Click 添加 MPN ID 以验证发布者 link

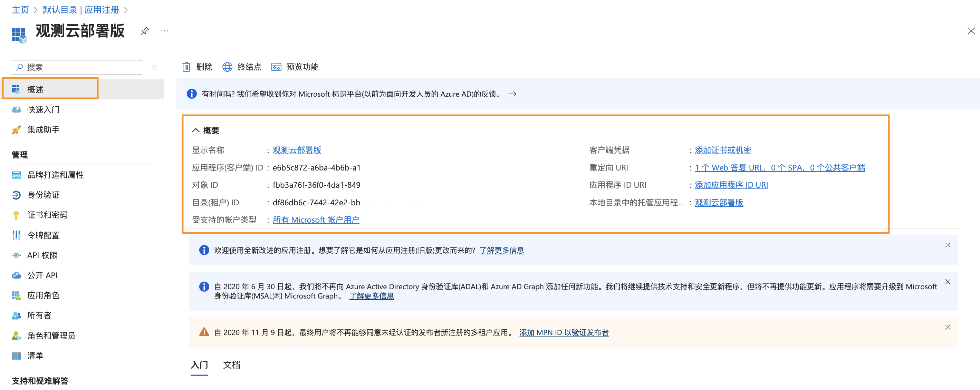click(564, 332)
